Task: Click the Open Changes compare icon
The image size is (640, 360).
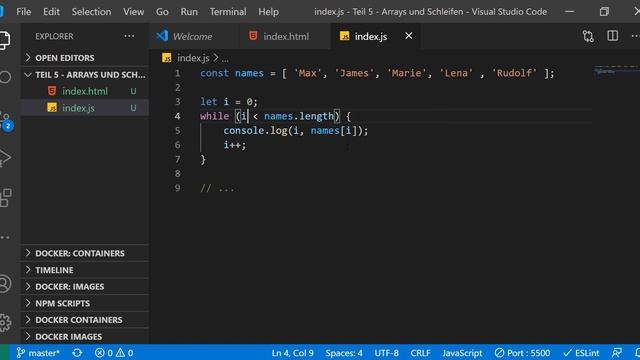Action: coord(588,36)
